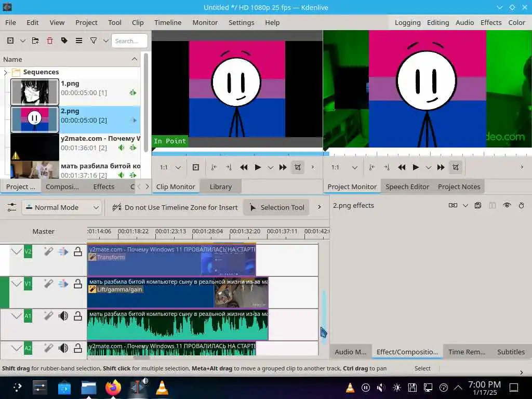Toggle V1 track effects wand icon
The width and height of the screenshot is (532, 399).
pyautogui.click(x=48, y=284)
